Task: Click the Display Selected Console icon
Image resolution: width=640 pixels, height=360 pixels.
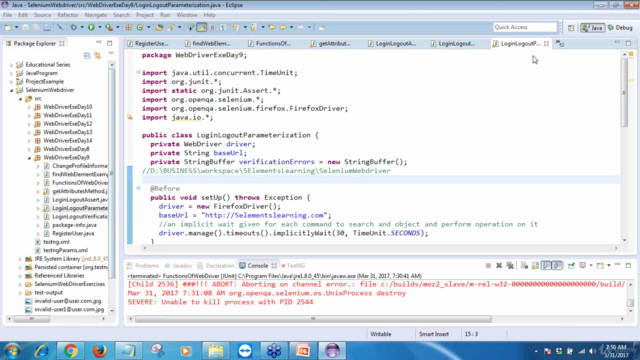Action: pos(583,266)
